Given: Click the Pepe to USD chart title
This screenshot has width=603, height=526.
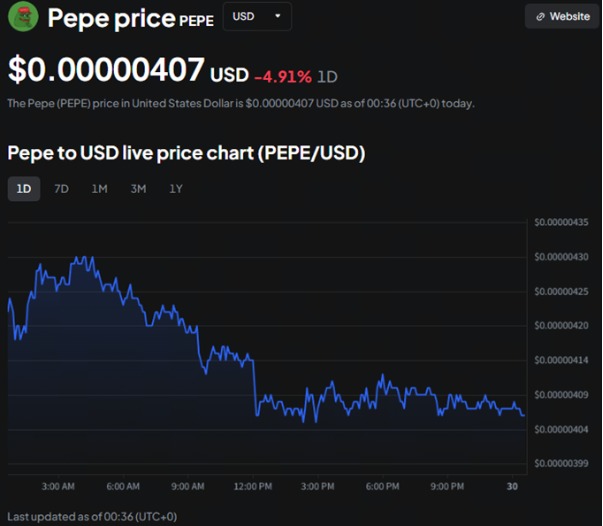Looking at the screenshot, I should coord(185,153).
